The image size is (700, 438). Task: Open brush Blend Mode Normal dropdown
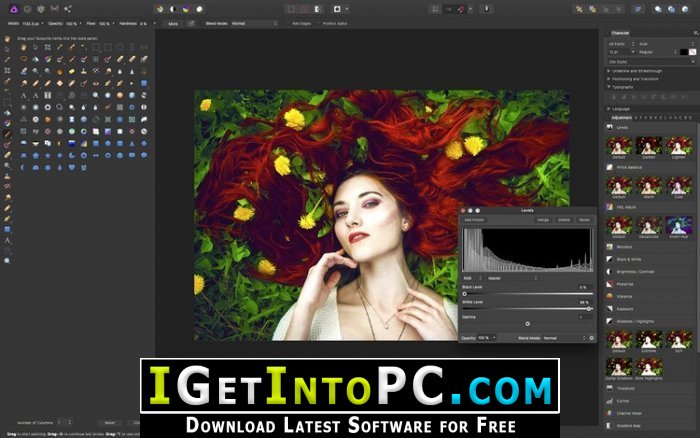(254, 23)
